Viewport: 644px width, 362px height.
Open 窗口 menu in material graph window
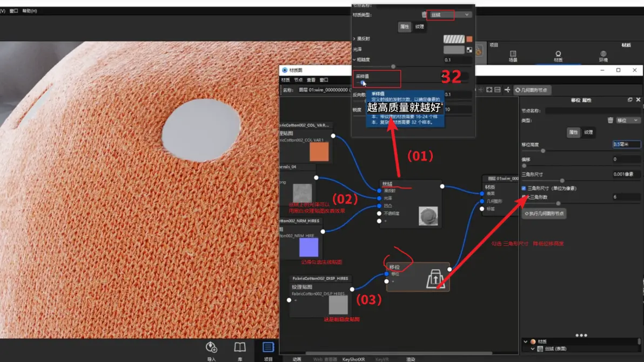coord(324,80)
